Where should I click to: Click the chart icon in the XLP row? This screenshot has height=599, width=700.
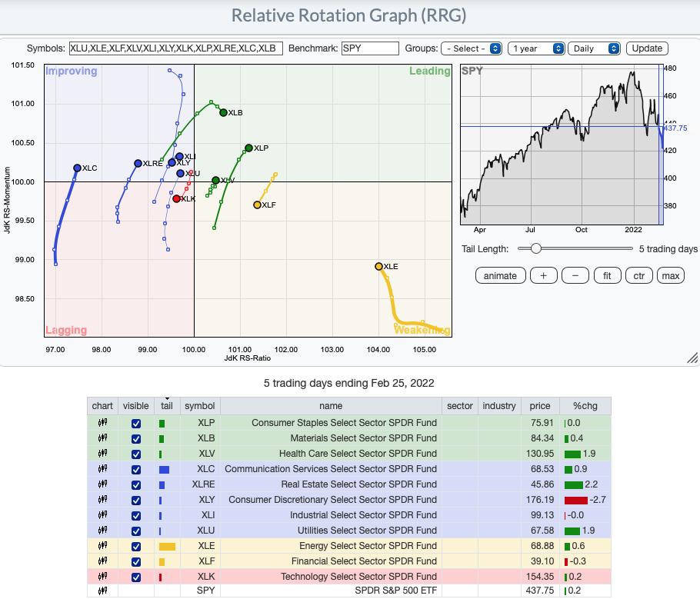(x=102, y=423)
